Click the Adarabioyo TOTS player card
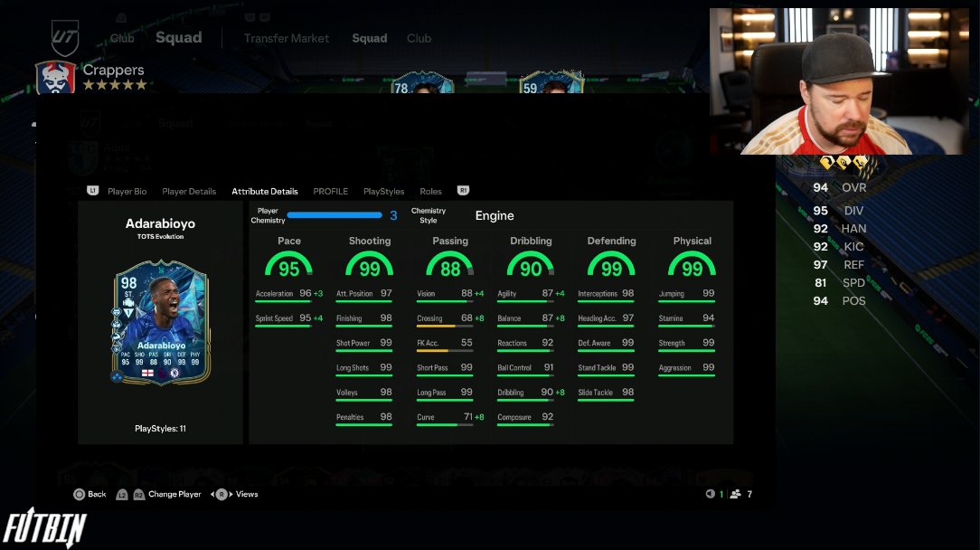This screenshot has height=550, width=980. (x=161, y=322)
